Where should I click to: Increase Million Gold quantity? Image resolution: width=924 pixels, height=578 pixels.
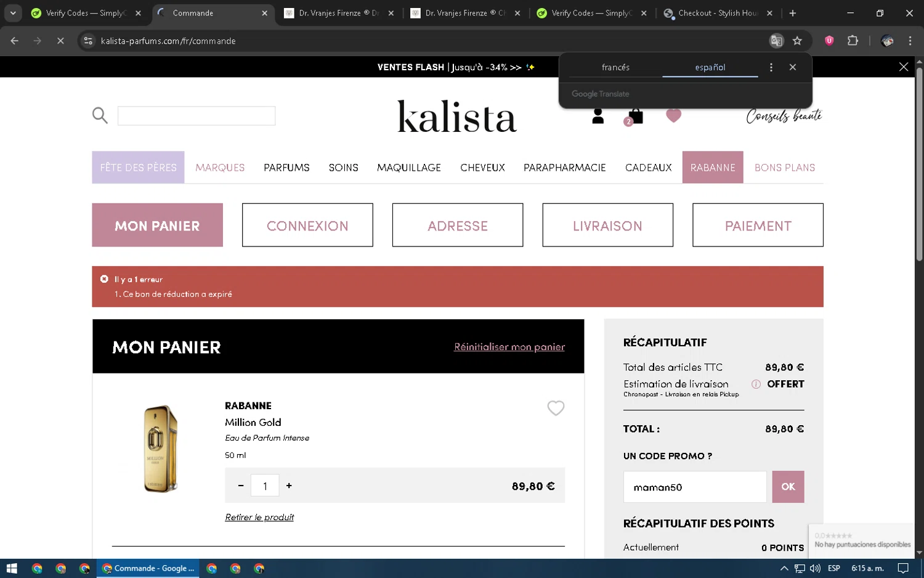289,486
